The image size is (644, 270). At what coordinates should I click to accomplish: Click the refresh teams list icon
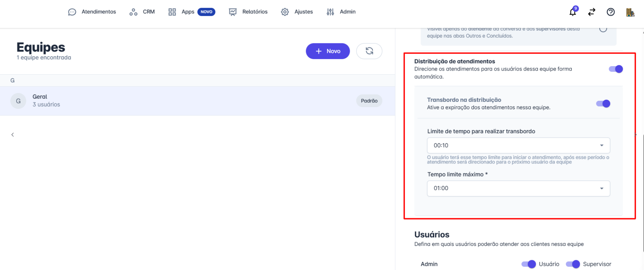[x=369, y=51]
